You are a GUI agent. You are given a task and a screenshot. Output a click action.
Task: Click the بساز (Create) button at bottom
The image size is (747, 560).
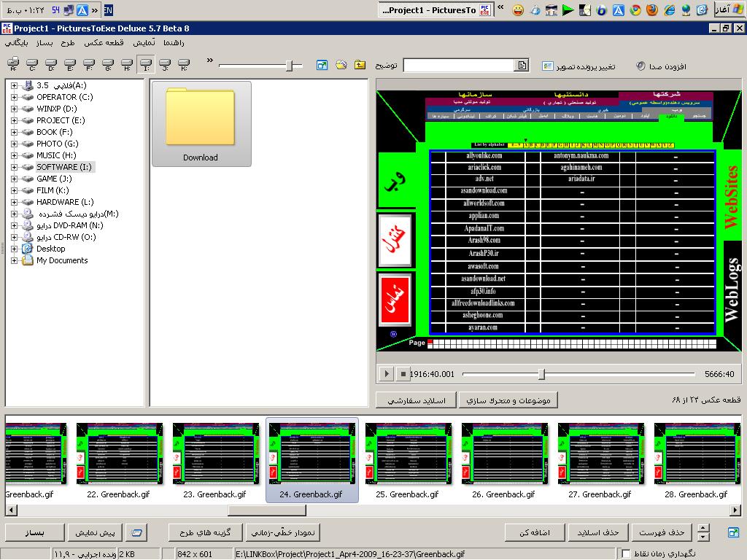pos(35,532)
